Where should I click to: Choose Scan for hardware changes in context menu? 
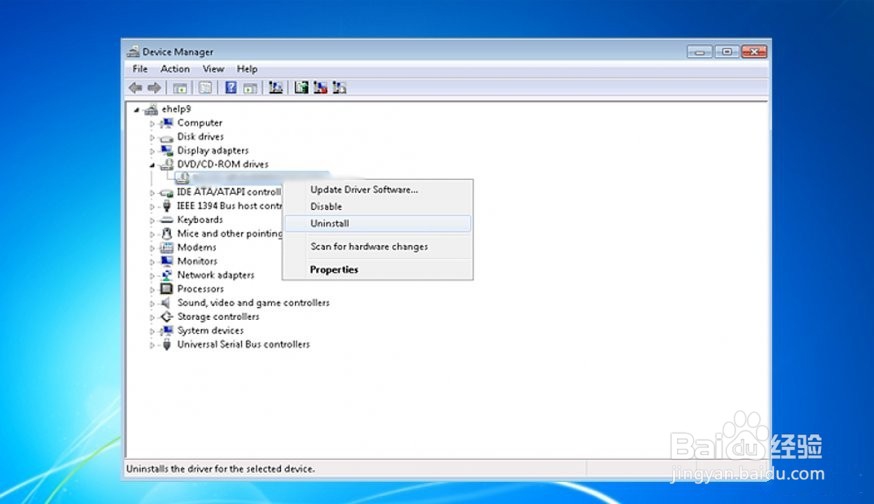[378, 246]
